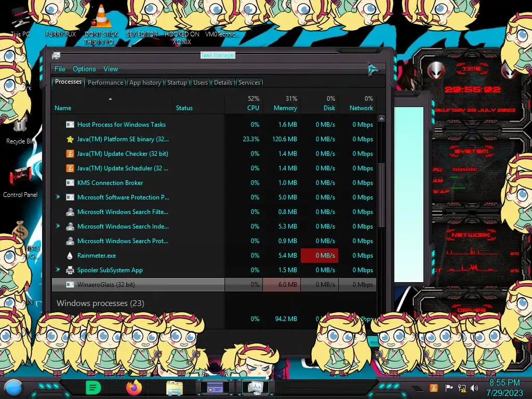Select the Host Process for Windows Tasks icon
The height and width of the screenshot is (399, 532).
coord(70,125)
